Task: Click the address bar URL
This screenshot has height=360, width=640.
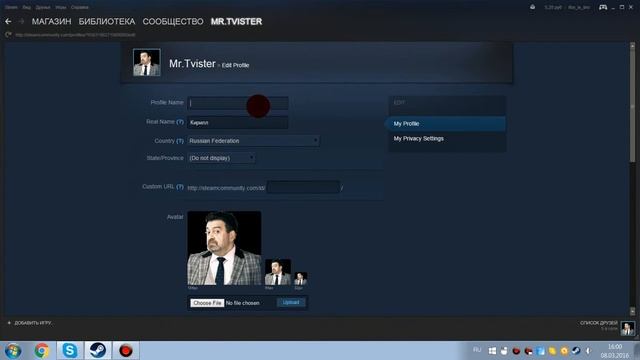Action: tap(76, 35)
